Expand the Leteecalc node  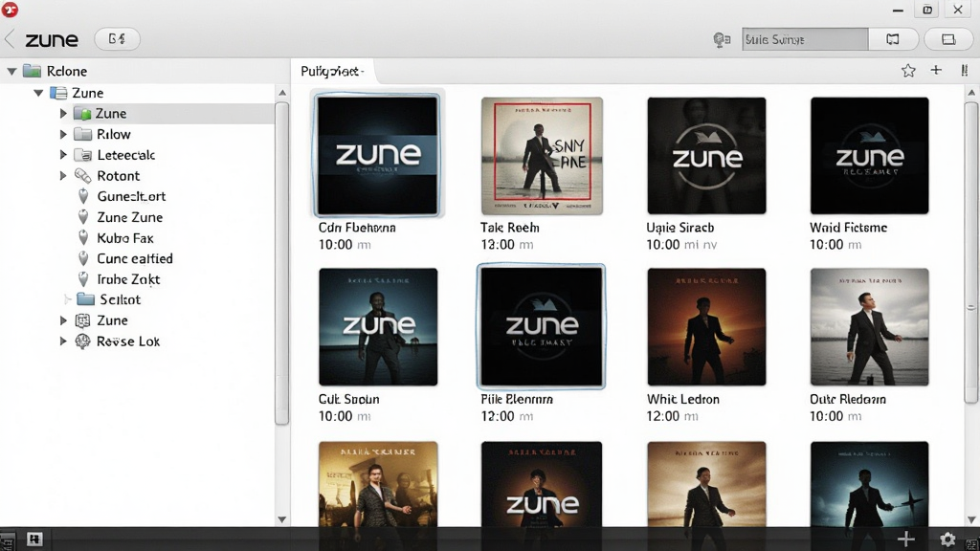(x=63, y=155)
